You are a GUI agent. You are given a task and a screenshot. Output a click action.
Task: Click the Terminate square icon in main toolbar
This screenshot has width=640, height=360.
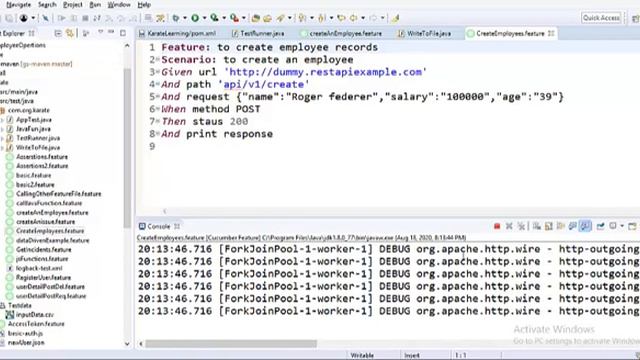point(85,18)
